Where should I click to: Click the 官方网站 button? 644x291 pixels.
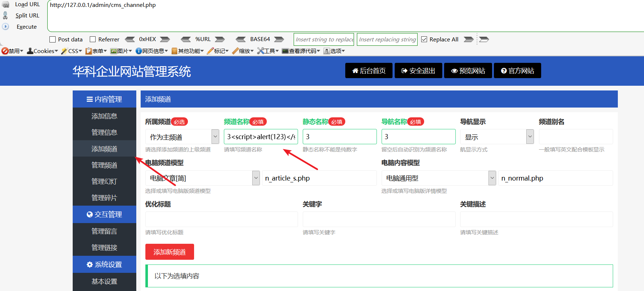tap(518, 70)
